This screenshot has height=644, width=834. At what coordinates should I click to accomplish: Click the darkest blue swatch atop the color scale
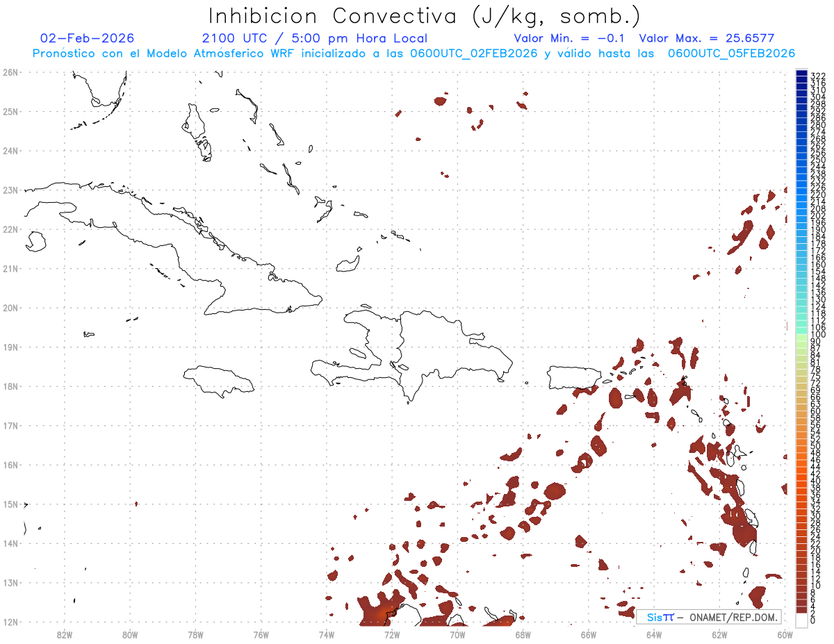coord(801,74)
